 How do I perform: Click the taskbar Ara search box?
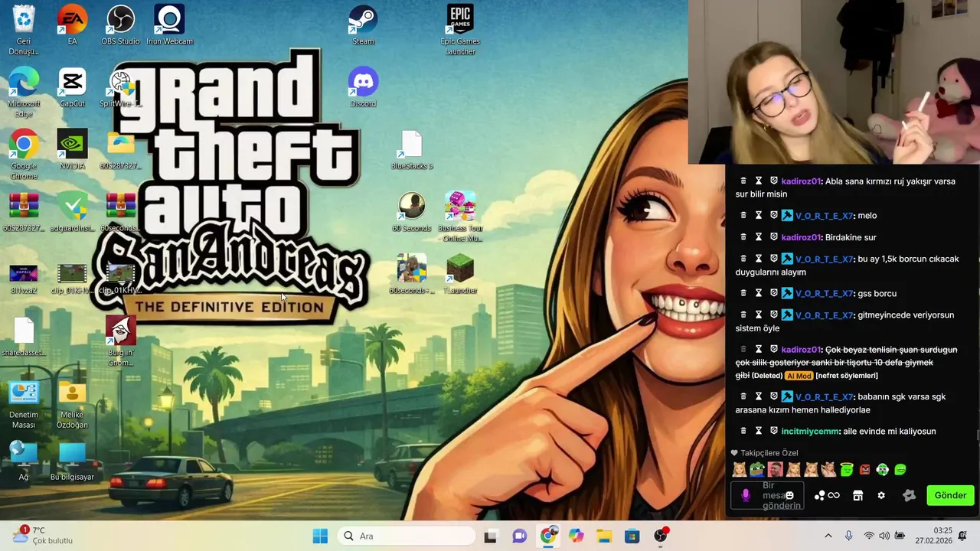(406, 536)
